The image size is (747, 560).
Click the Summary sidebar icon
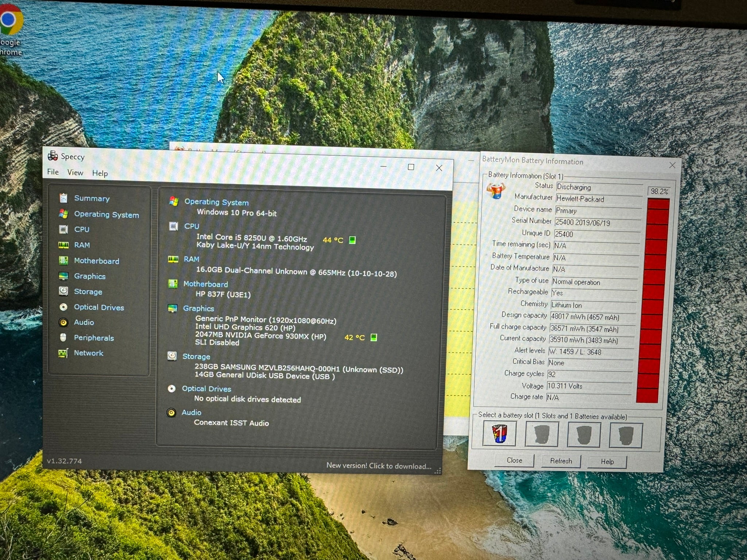tap(63, 198)
